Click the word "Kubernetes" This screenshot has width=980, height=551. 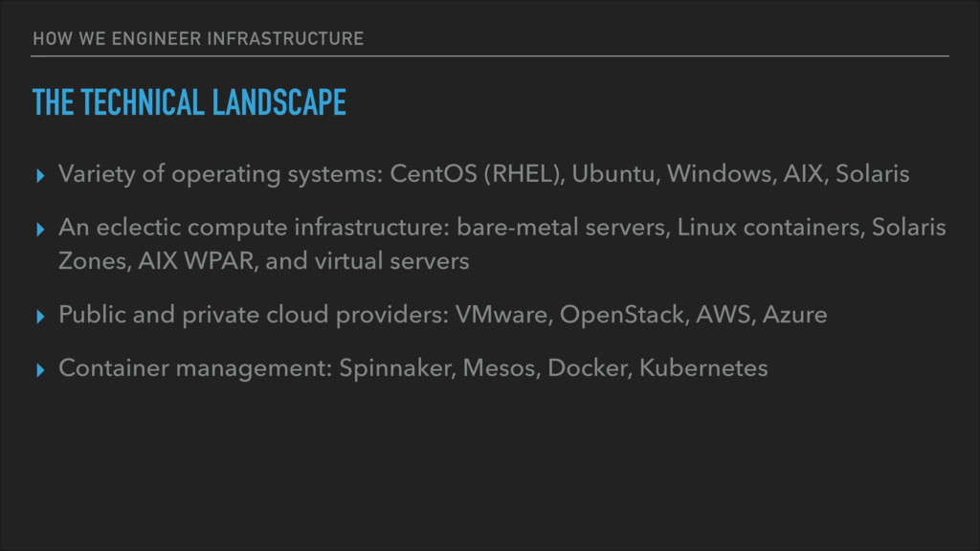703,368
